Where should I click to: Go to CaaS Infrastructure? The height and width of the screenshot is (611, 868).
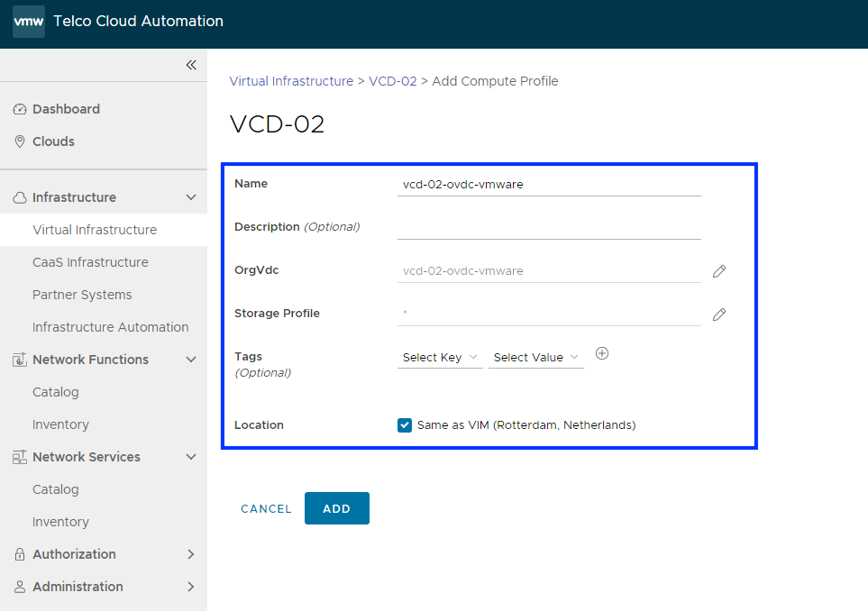pos(90,262)
